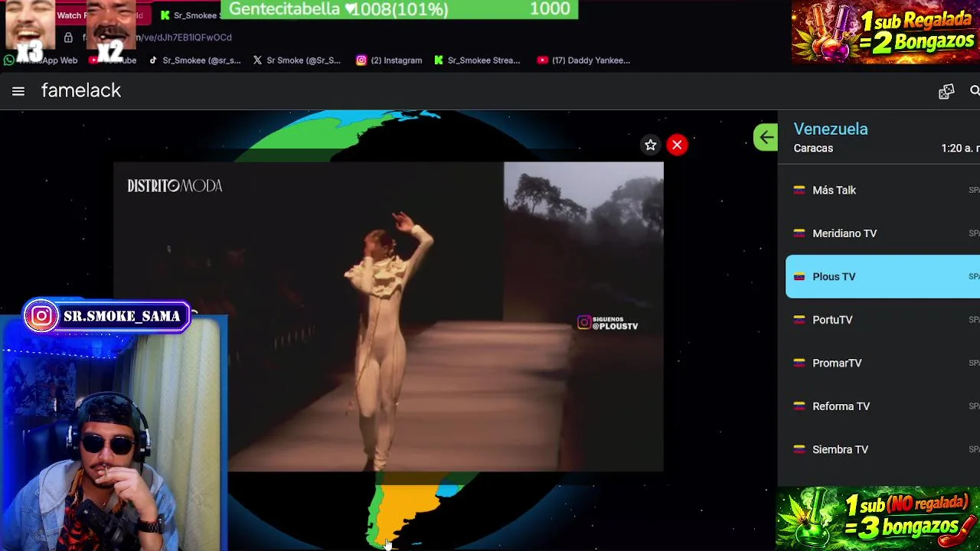
Task: Switch to the Sr_Smokee browser tab
Action: point(190,15)
